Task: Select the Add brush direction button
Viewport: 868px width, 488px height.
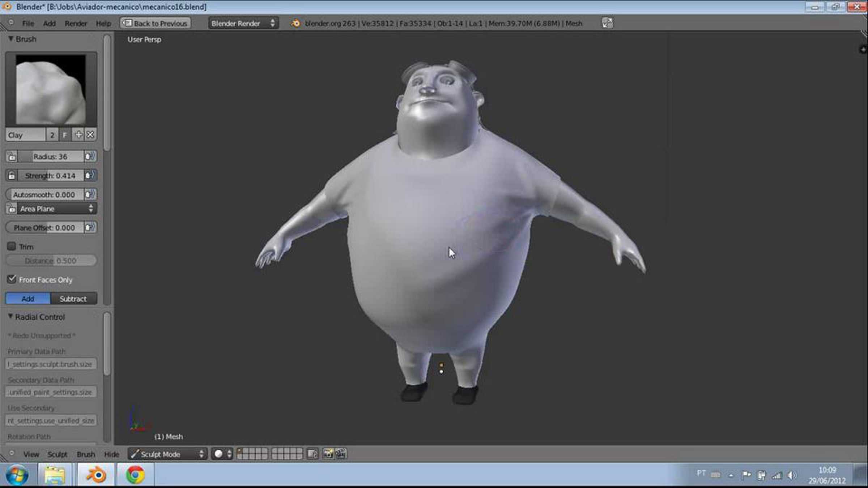Action: (x=28, y=299)
